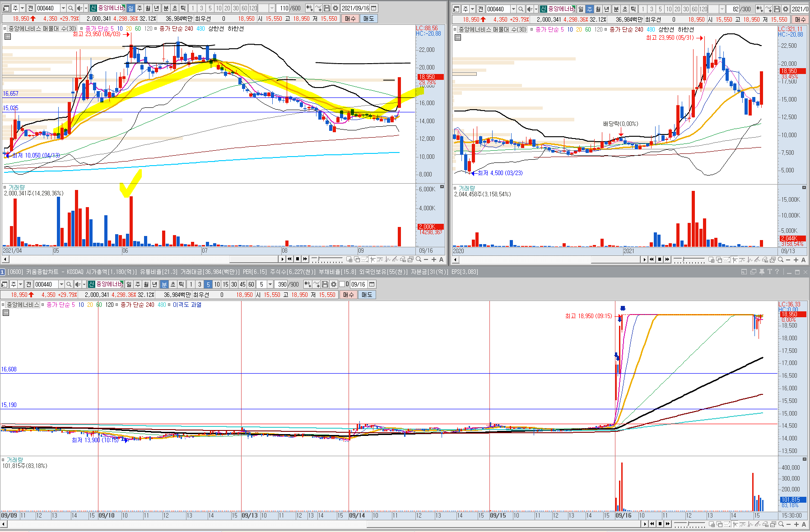Click the speaker icon in the daily chart toolbar

click(79, 8)
